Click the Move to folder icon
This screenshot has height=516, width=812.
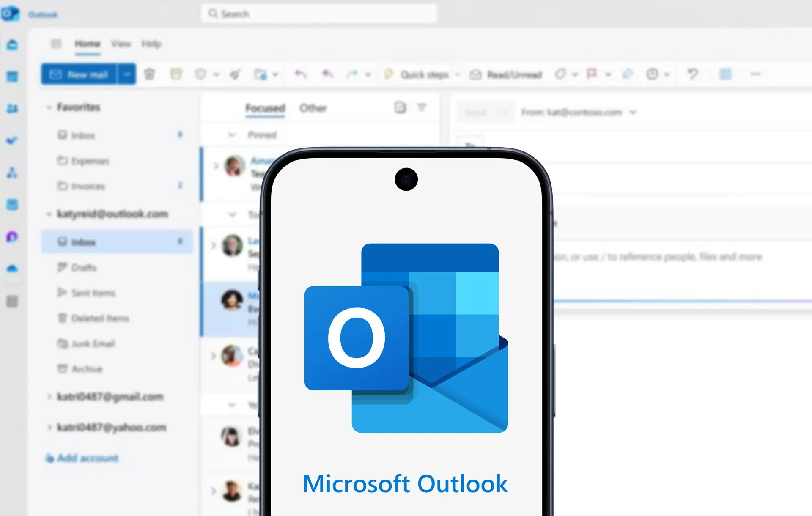pos(261,74)
